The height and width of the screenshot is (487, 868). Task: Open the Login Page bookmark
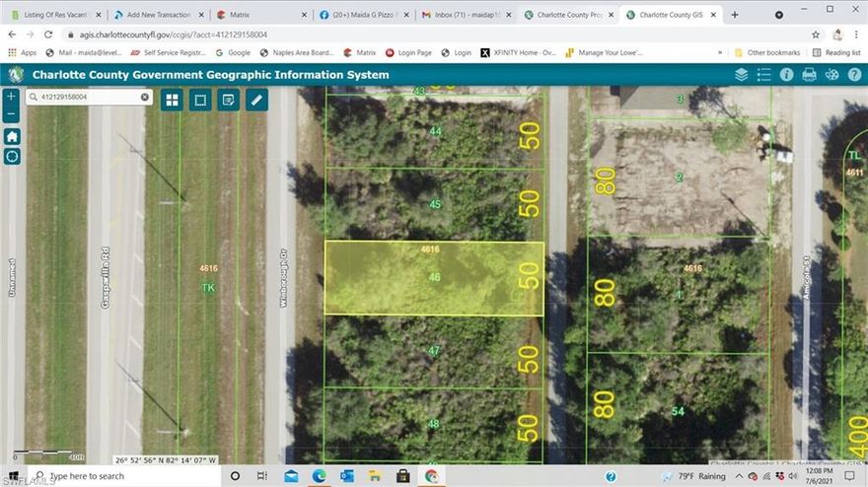(x=408, y=52)
